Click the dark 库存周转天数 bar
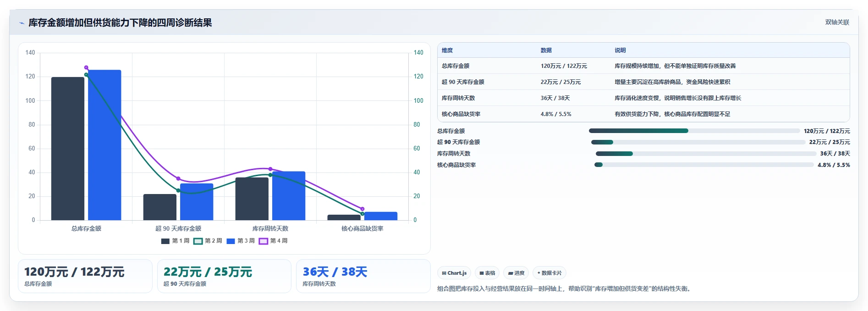868x311 pixels. [x=252, y=199]
